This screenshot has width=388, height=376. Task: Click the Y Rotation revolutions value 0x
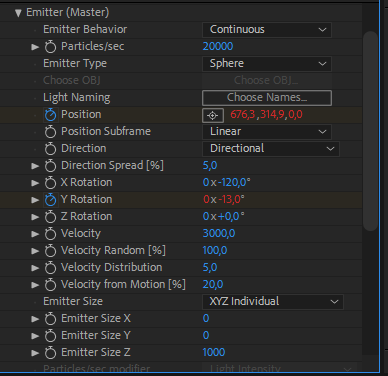coord(210,200)
